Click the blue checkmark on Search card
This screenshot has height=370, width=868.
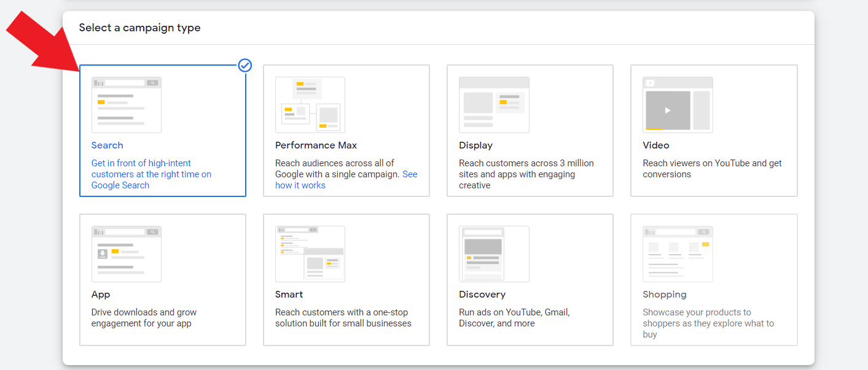click(244, 65)
